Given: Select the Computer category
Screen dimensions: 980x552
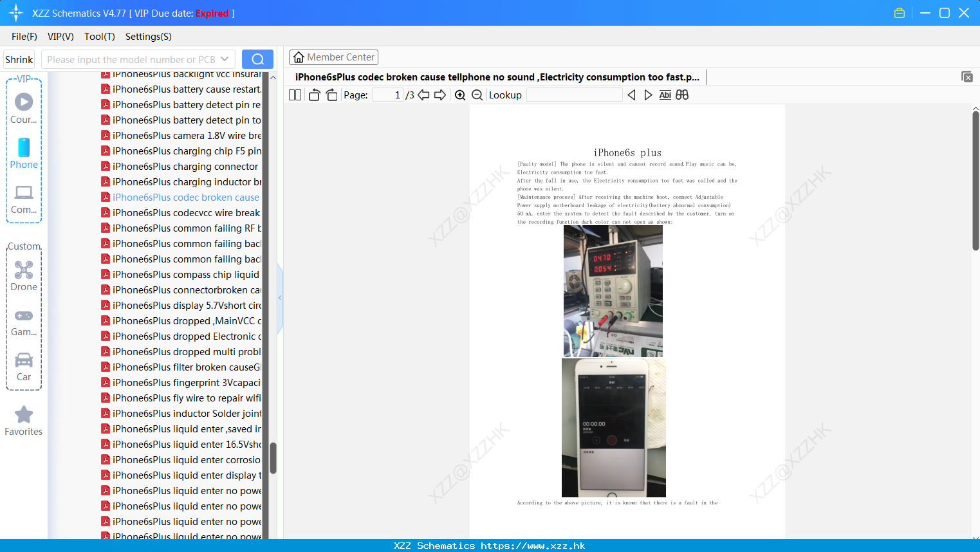Looking at the screenshot, I should pos(24,199).
